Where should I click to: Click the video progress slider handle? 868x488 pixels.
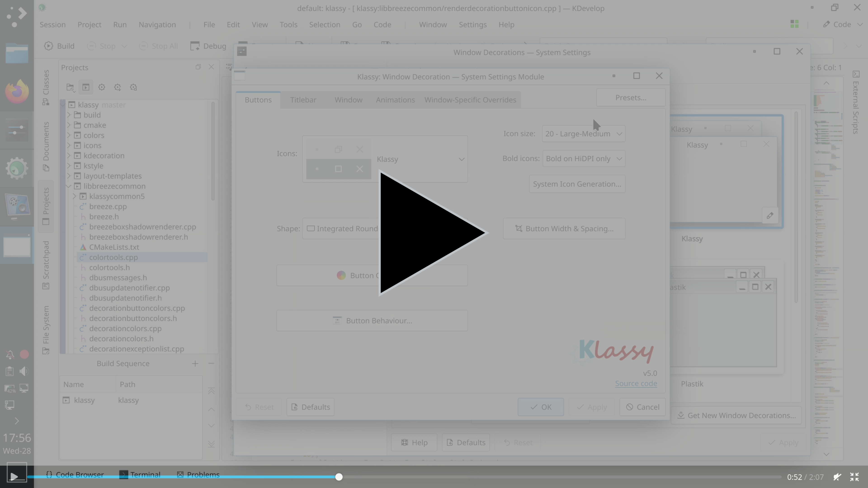[339, 477]
